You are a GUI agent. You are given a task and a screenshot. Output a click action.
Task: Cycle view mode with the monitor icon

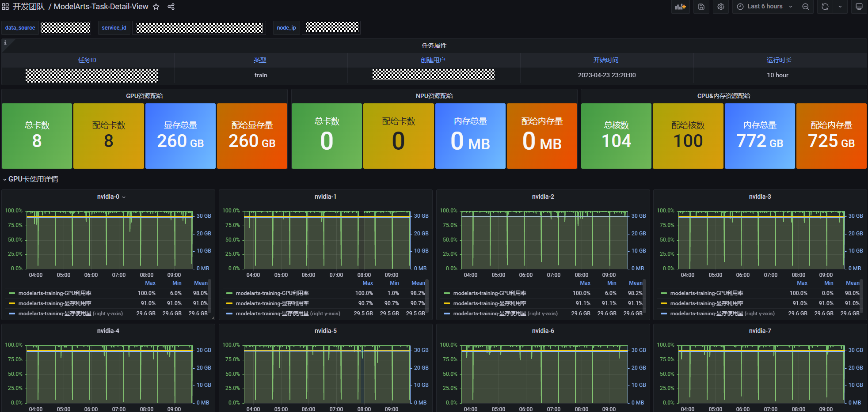[859, 7]
